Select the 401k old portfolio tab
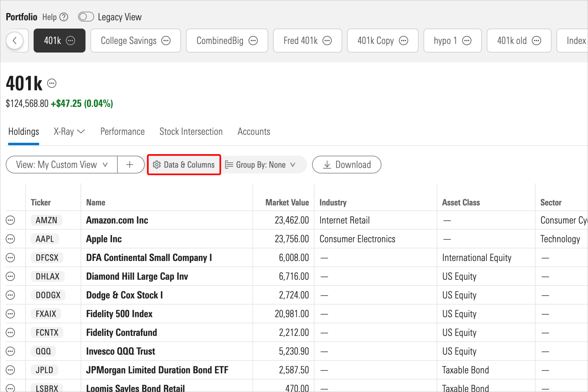 (x=519, y=40)
